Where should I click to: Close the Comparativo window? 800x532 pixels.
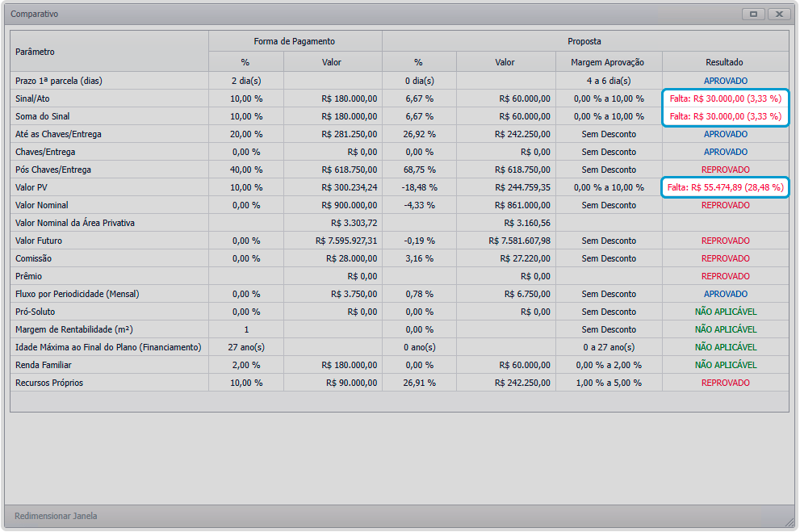point(779,14)
